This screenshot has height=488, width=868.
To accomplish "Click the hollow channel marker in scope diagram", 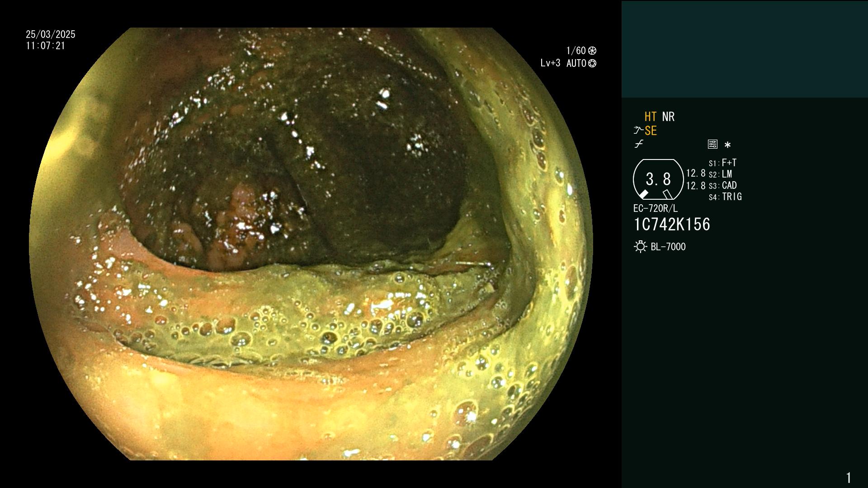I will (x=667, y=194).
